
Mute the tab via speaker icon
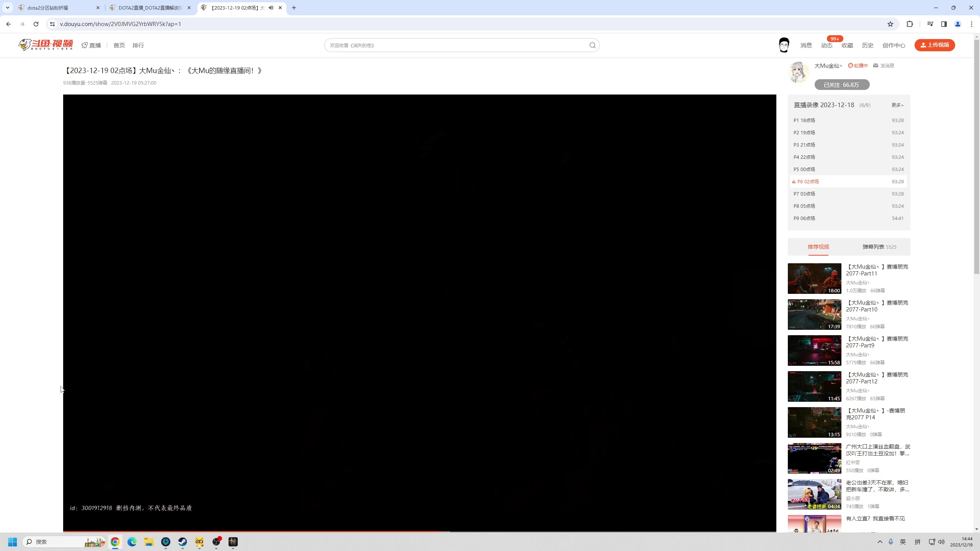click(x=271, y=8)
